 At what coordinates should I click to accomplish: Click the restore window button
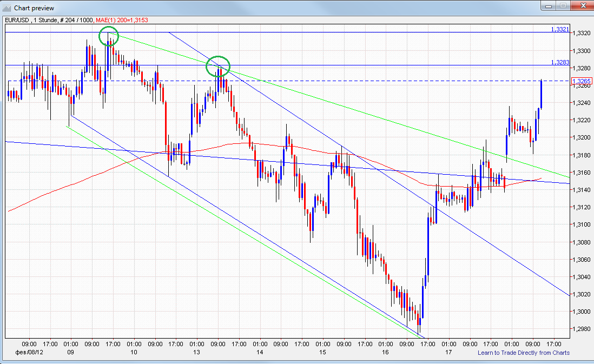563,7
